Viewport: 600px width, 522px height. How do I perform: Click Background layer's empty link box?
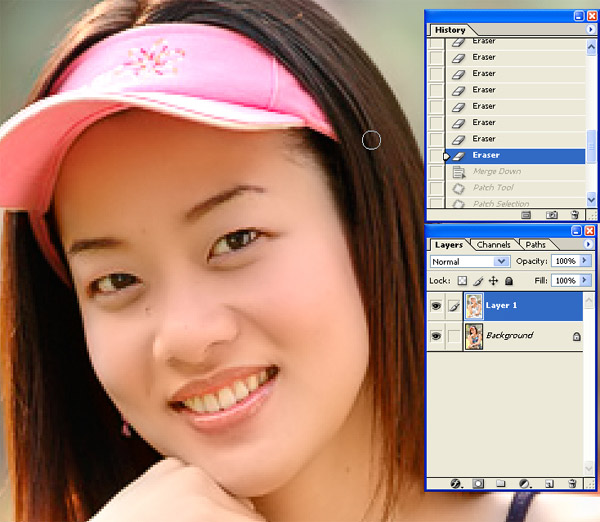pos(454,336)
